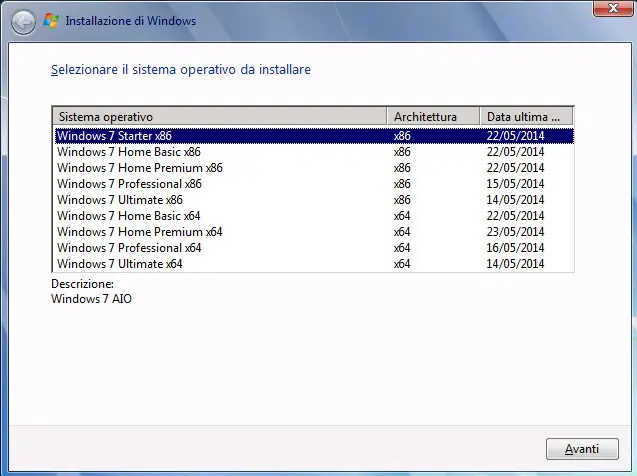Click date 15/05/2014 in the list
637x476 pixels.
[515, 184]
